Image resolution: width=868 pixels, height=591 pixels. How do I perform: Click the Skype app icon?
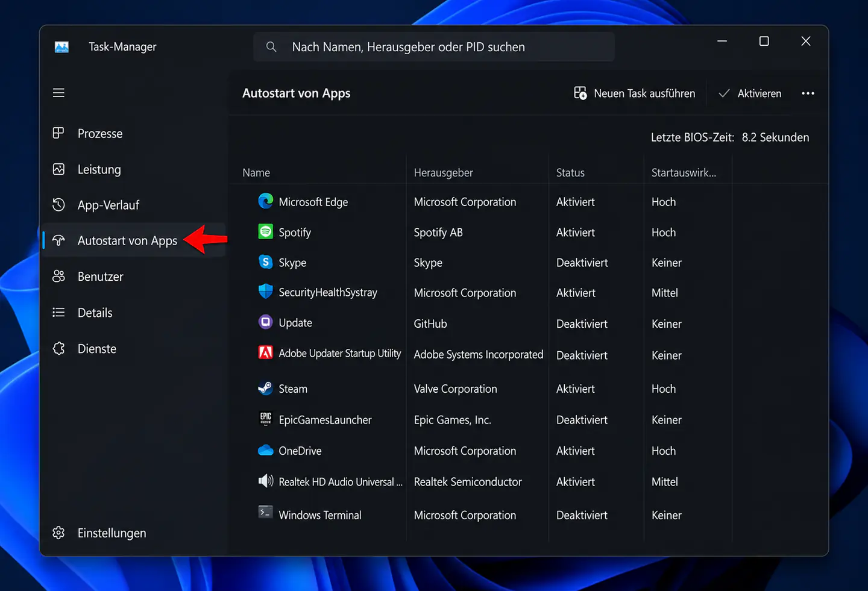pos(265,261)
